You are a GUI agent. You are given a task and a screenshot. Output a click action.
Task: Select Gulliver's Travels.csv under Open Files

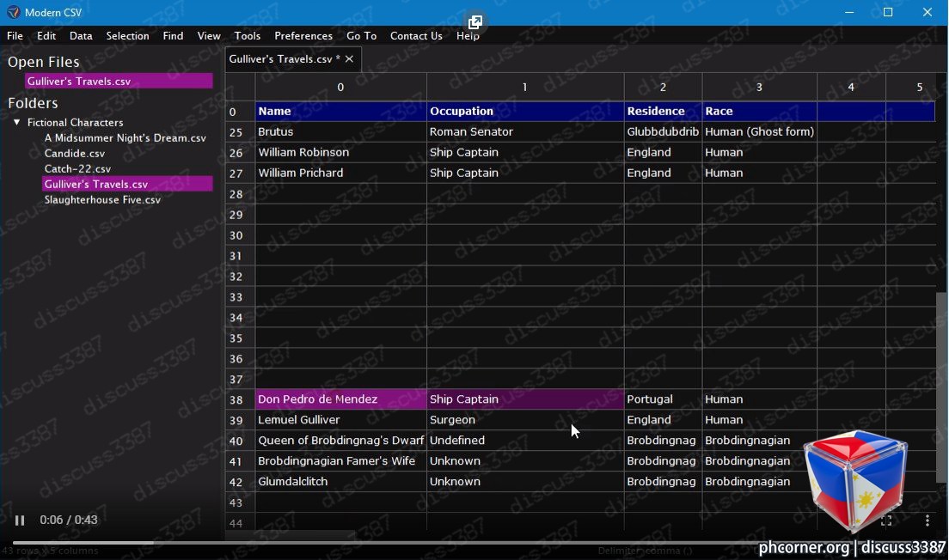tap(119, 81)
